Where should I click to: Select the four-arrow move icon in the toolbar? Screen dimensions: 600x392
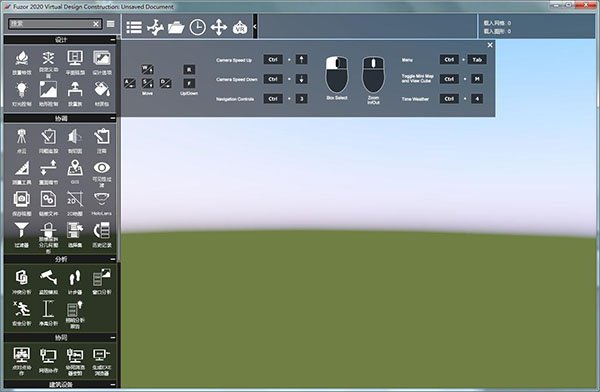click(x=218, y=28)
